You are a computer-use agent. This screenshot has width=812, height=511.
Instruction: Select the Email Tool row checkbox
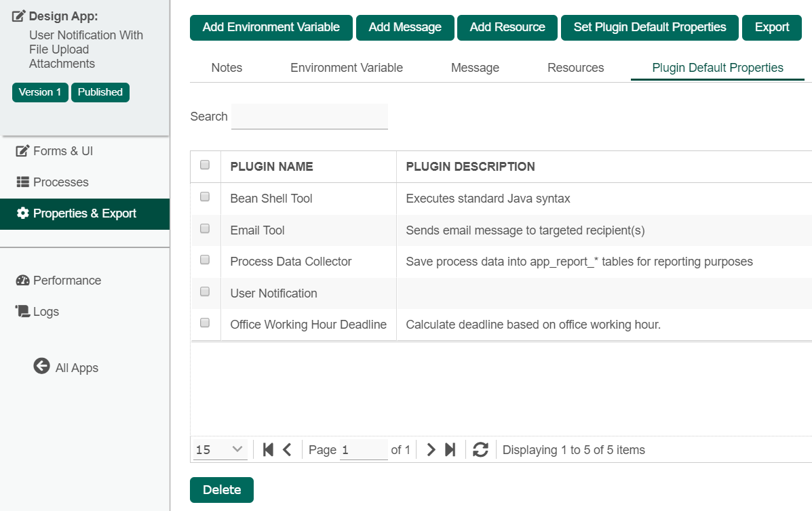pos(205,229)
